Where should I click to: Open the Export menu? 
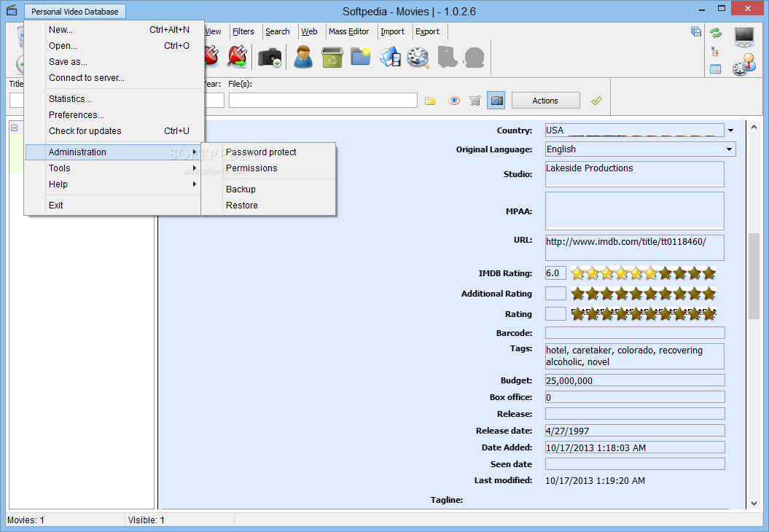pos(427,31)
